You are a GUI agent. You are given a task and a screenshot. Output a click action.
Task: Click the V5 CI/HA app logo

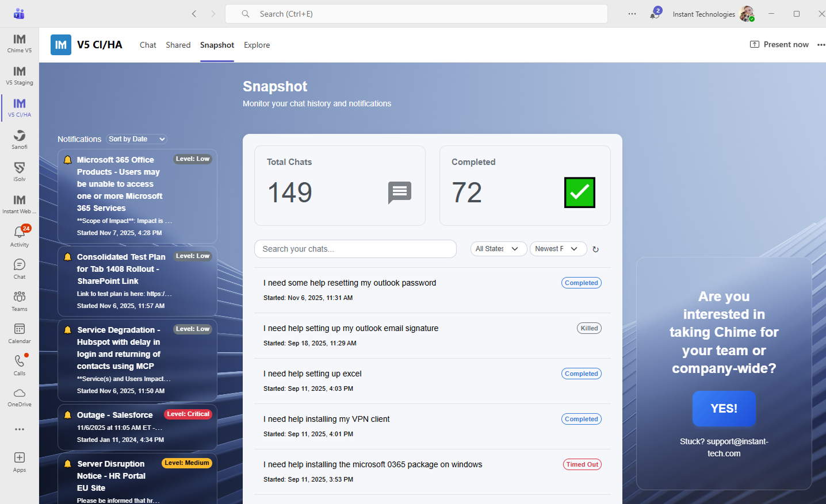tap(61, 45)
